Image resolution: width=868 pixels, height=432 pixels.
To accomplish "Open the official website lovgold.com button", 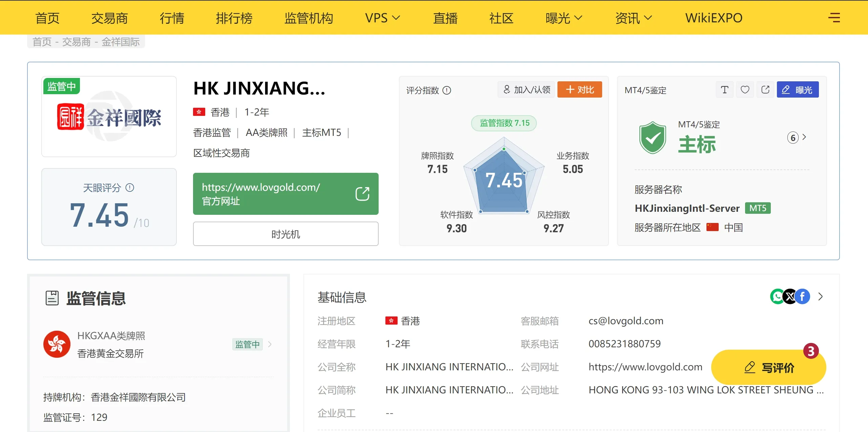I will tap(286, 194).
